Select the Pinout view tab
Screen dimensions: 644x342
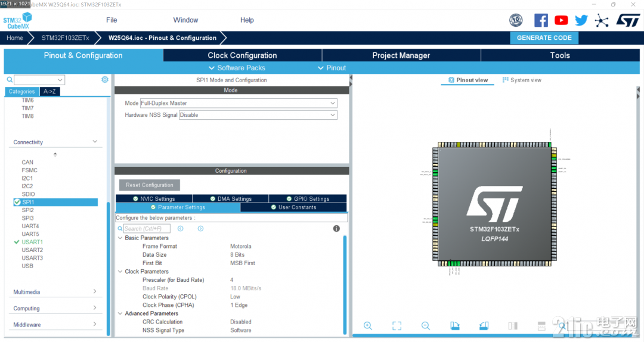coord(468,80)
